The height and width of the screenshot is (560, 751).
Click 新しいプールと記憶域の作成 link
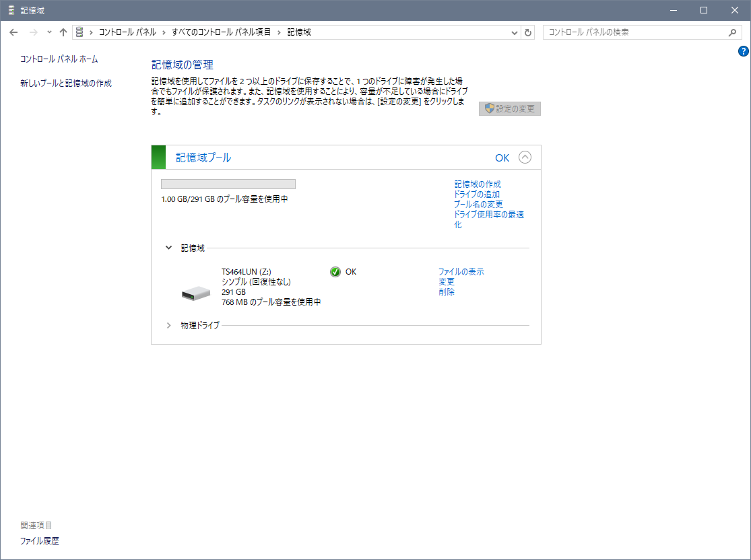65,83
